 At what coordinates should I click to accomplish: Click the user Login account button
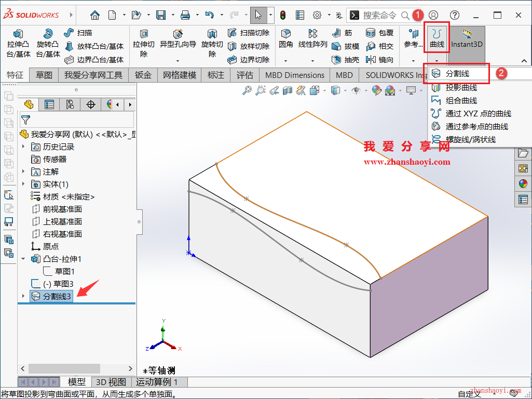click(x=433, y=15)
